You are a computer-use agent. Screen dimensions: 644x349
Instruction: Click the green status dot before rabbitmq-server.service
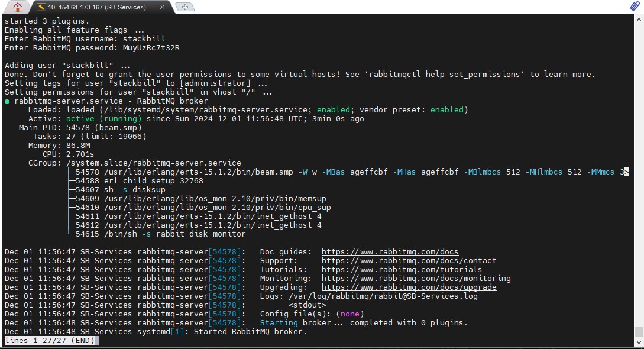pyautogui.click(x=7, y=101)
